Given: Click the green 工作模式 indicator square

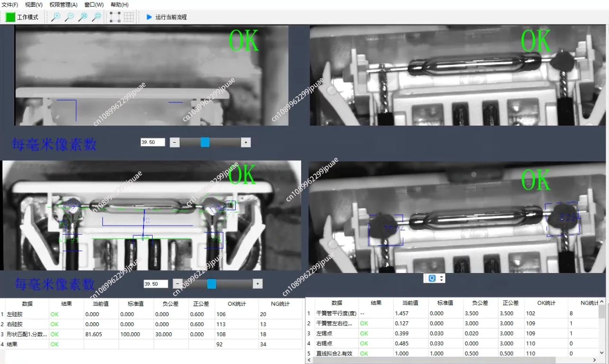Looking at the screenshot, I should tap(10, 17).
